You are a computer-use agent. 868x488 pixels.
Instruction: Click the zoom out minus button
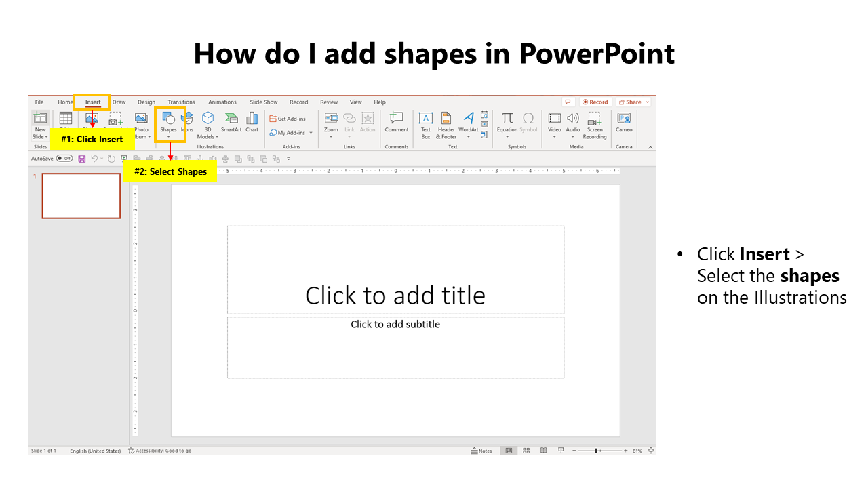(x=574, y=451)
